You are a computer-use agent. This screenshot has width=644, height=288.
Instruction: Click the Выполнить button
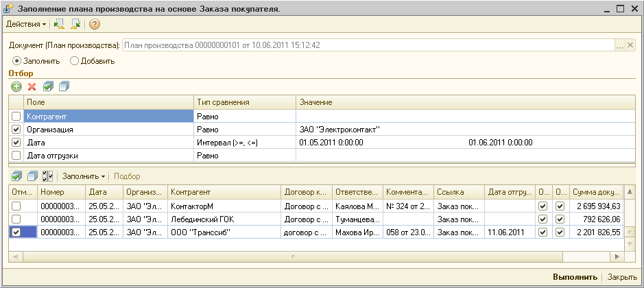point(575,277)
